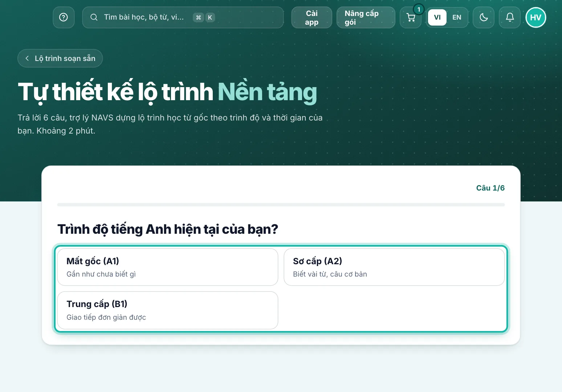The height and width of the screenshot is (392, 562).
Task: Open the HV profile avatar
Action: tap(536, 17)
